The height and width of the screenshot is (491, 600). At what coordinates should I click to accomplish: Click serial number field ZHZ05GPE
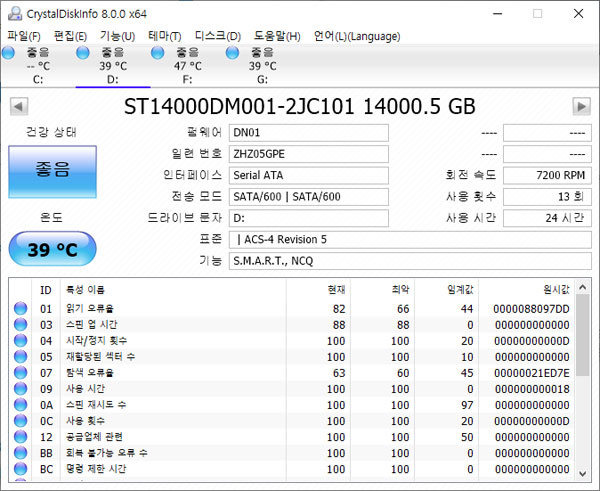click(308, 154)
